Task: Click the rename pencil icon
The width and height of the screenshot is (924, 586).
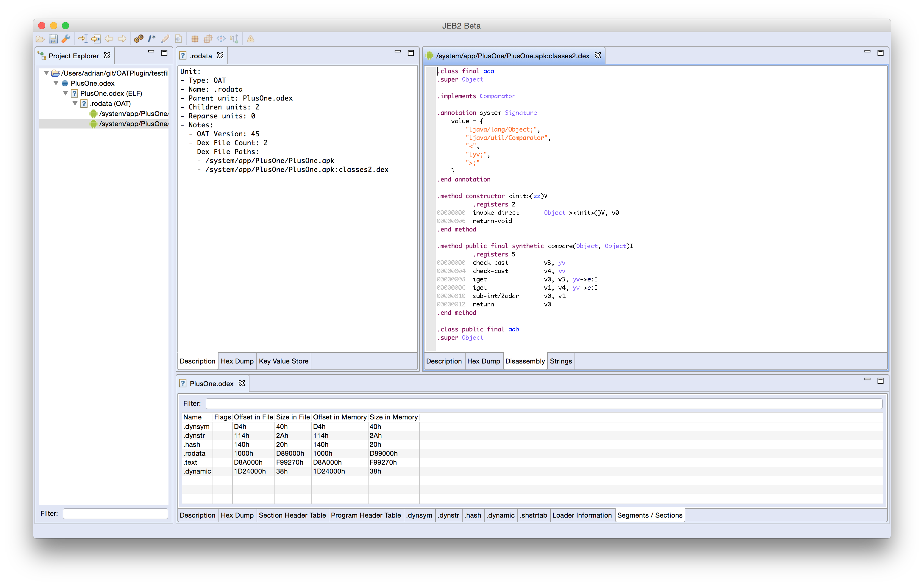Action: (x=165, y=39)
